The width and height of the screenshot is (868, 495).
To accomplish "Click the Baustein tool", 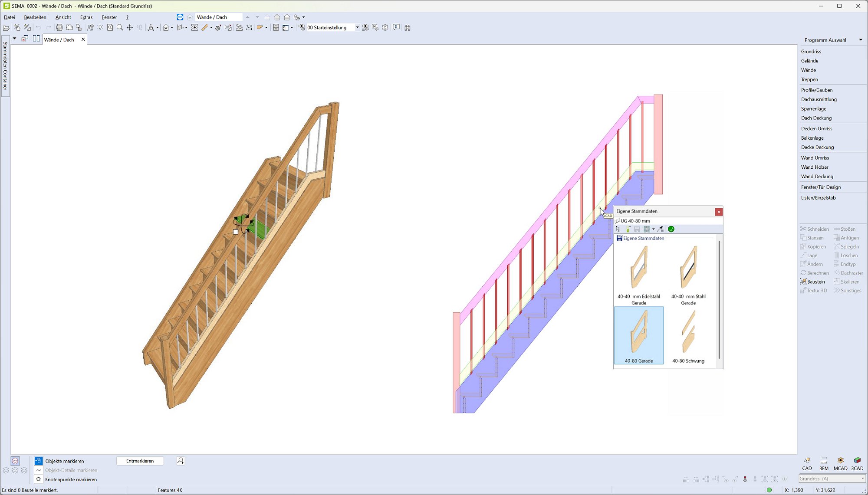I will (x=812, y=282).
